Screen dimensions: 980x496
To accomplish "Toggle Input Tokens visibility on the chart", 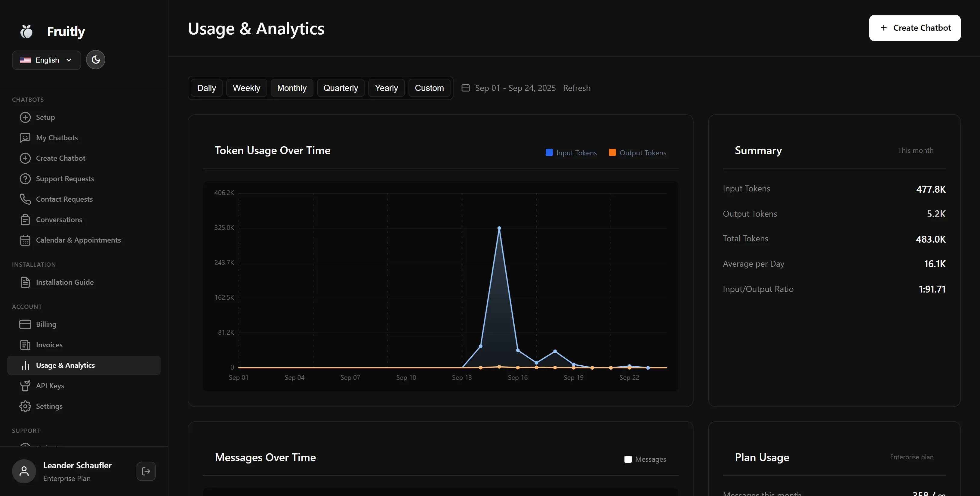I will point(571,152).
